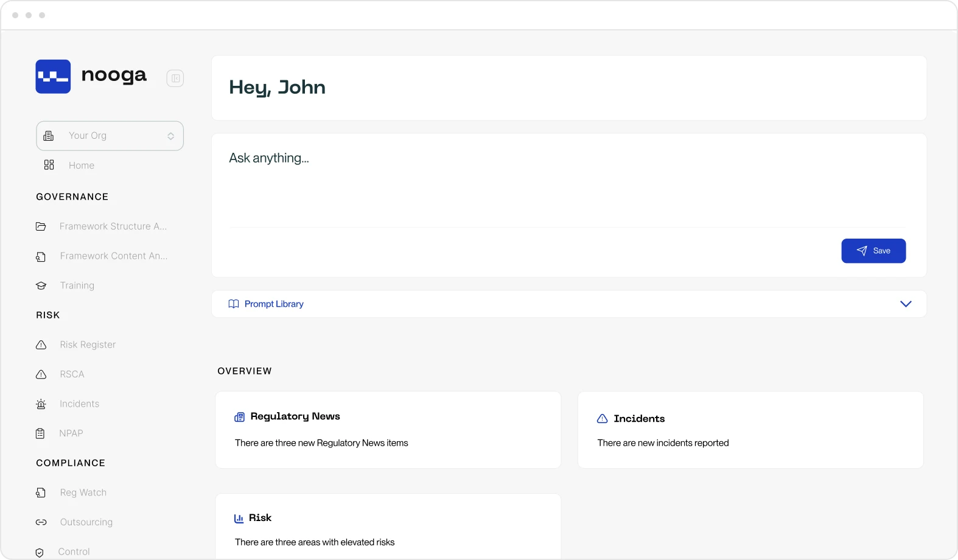
Task: Click the Framework Content document icon
Action: coord(41,256)
